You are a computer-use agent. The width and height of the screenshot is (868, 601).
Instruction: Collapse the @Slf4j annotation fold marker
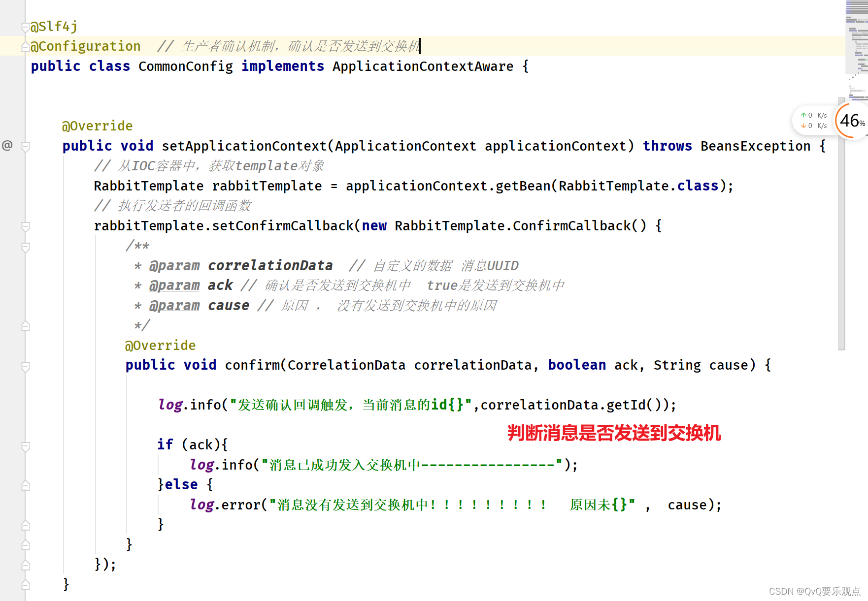[x=26, y=27]
